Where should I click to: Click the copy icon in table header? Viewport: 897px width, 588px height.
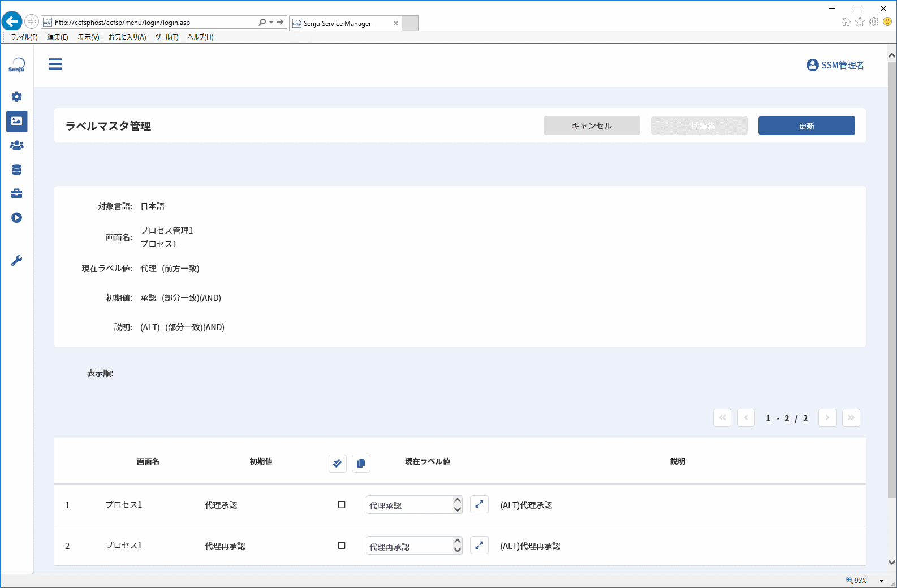pos(361,464)
